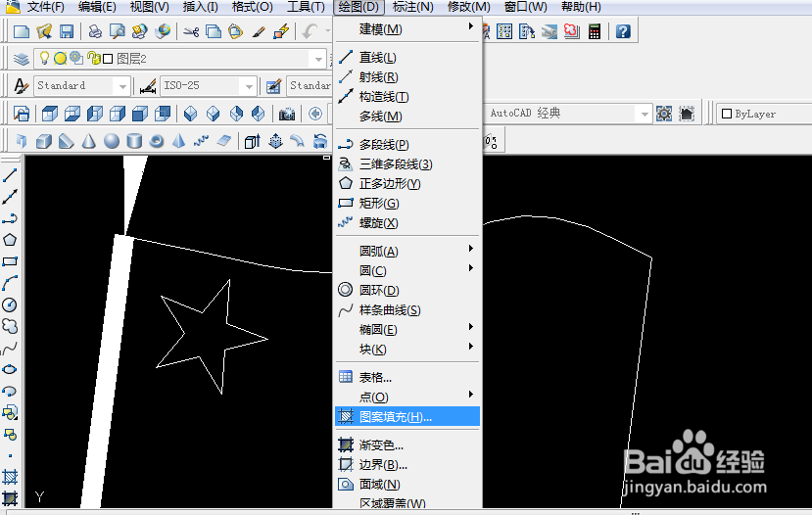Click the Table Style icon
This screenshot has height=515, width=812.
[273, 86]
